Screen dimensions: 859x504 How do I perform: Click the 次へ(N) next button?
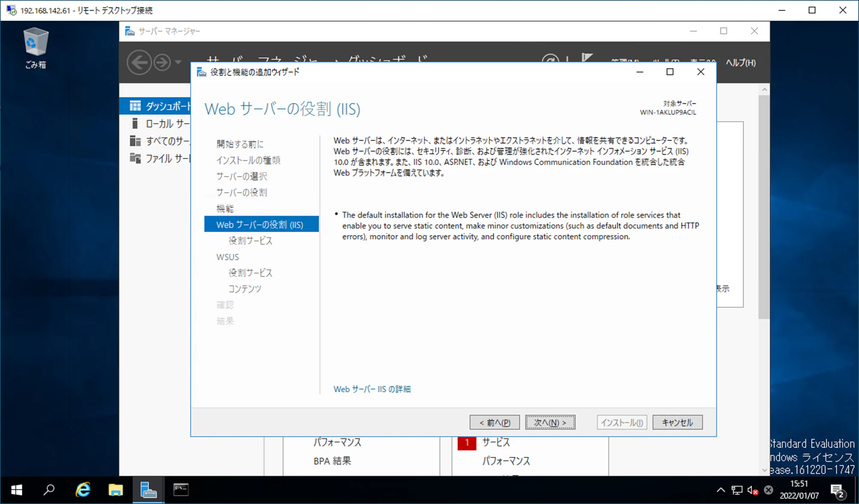[x=550, y=423]
